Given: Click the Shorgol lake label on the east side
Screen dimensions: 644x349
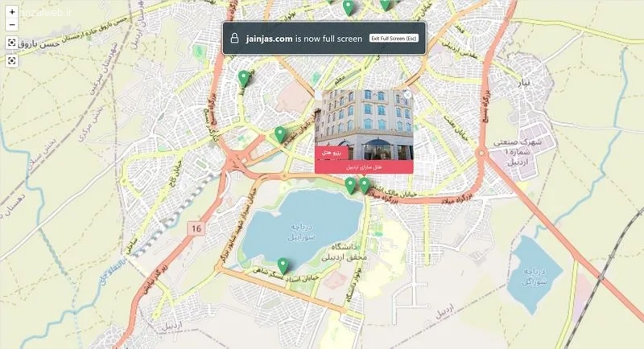Looking at the screenshot, I should [x=534, y=277].
